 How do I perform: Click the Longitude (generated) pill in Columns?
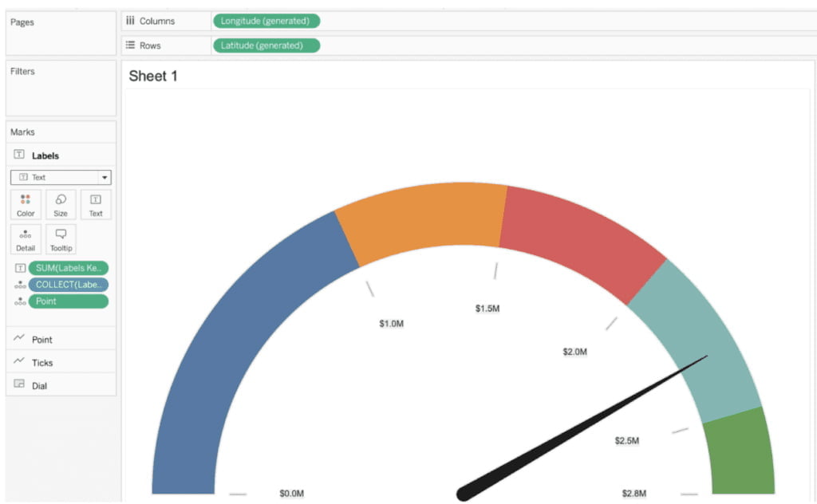tap(266, 21)
